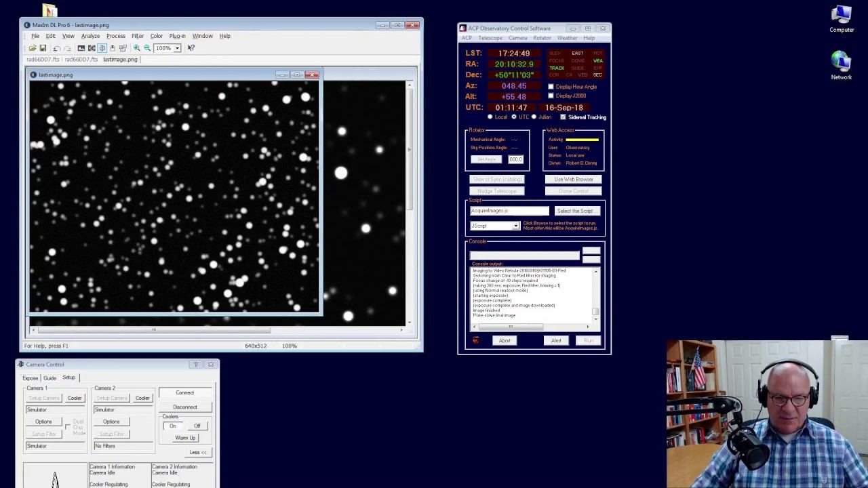Screen dimensions: 868x488
Task: Open the Plug-in menu
Action: point(177,36)
